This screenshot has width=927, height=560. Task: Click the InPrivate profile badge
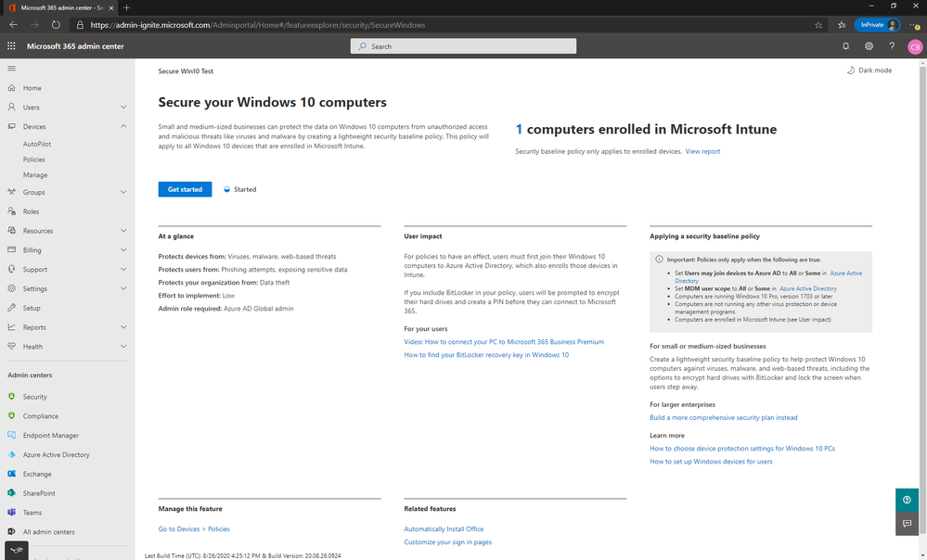(x=877, y=25)
